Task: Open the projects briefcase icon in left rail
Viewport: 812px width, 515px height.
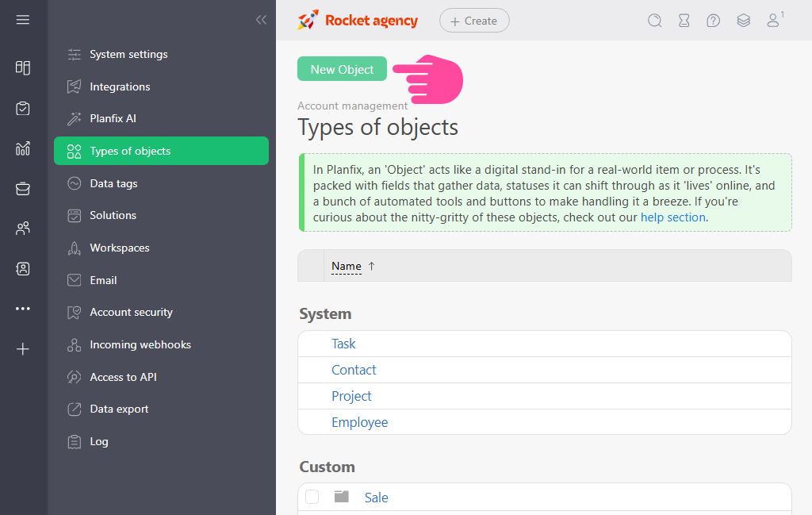Action: click(x=23, y=189)
